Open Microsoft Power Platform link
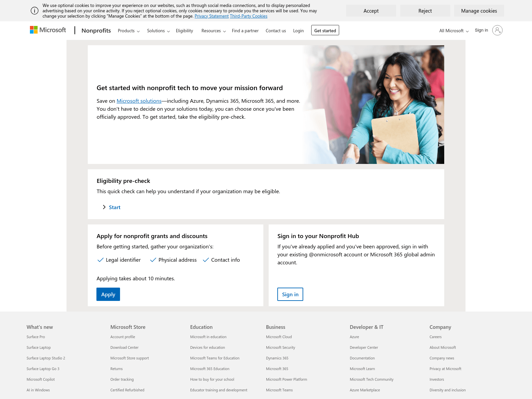 click(x=287, y=379)
